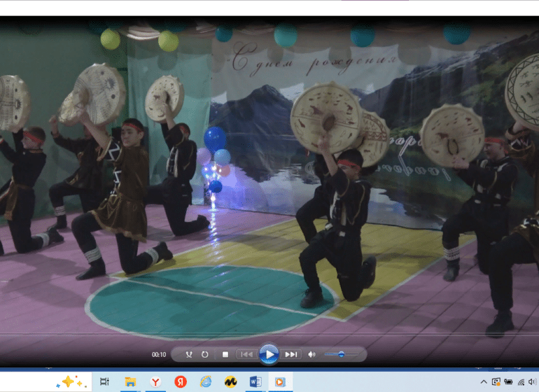Open Internet Explorer from the taskbar

(x=206, y=382)
